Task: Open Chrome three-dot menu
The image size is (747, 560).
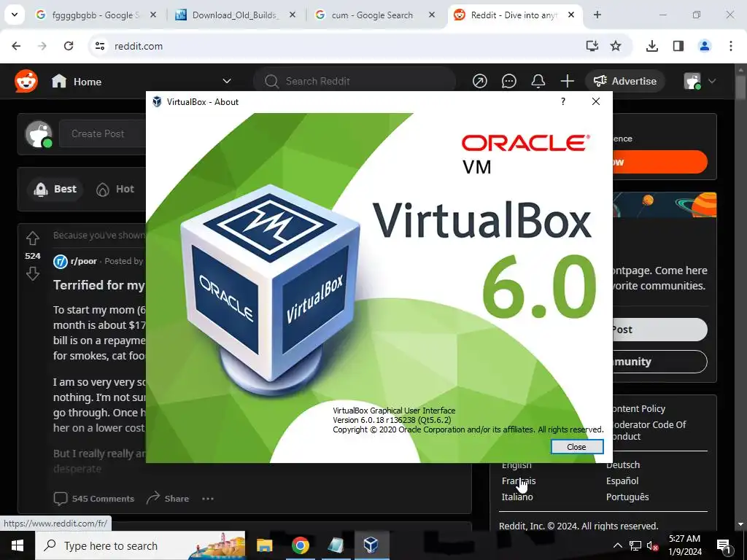Action: (x=731, y=46)
